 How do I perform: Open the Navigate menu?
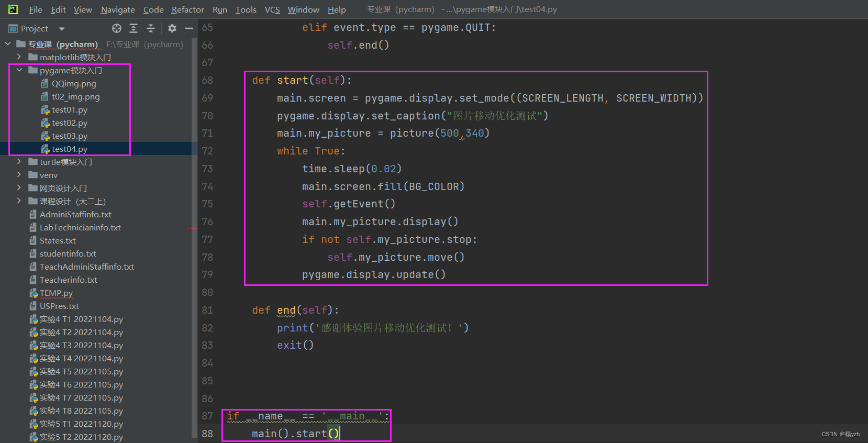[118, 9]
